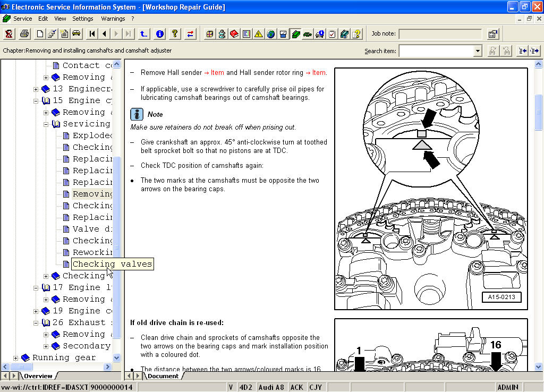
Task: Click the Search item input field
Action: 436,51
